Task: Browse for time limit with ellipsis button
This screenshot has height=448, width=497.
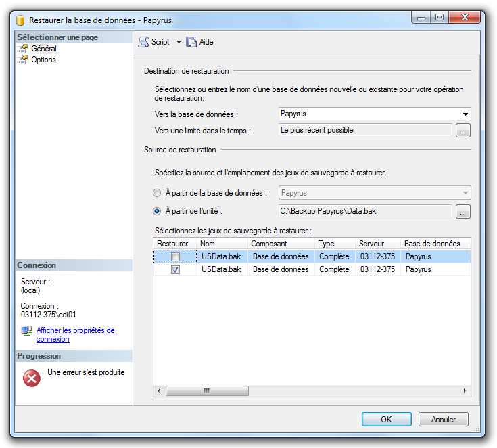Action: click(x=463, y=131)
